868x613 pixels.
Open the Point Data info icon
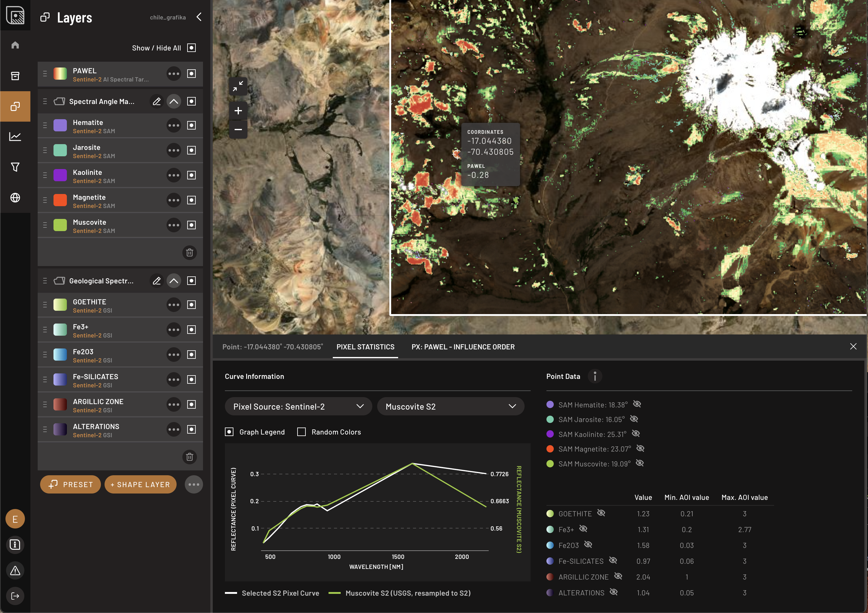click(595, 376)
